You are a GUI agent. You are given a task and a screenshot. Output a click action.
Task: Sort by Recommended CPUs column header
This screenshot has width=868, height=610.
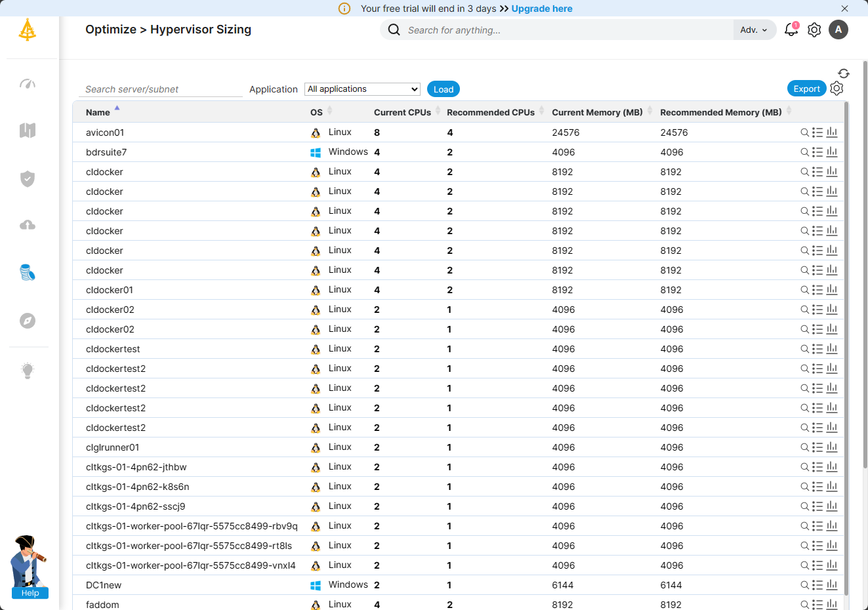(490, 112)
